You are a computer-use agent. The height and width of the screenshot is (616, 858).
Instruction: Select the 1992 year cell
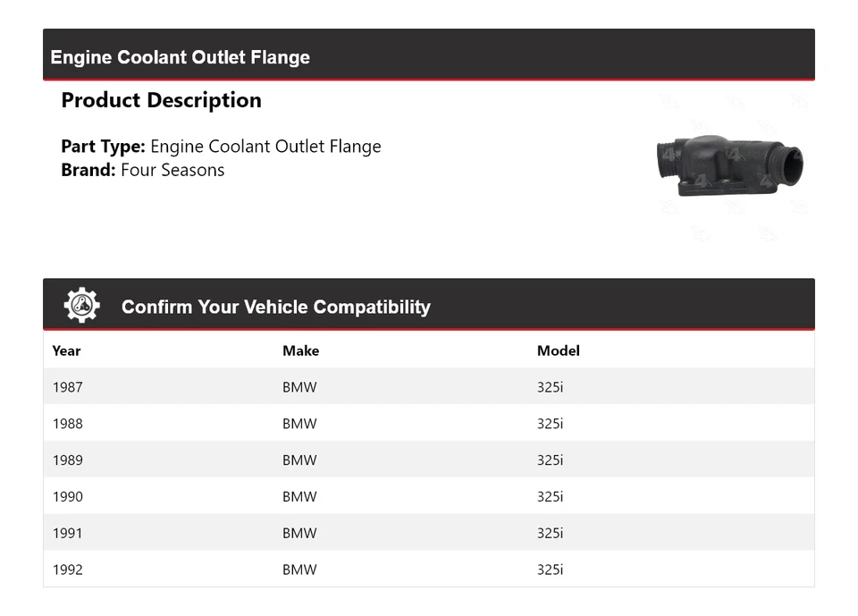coord(67,570)
